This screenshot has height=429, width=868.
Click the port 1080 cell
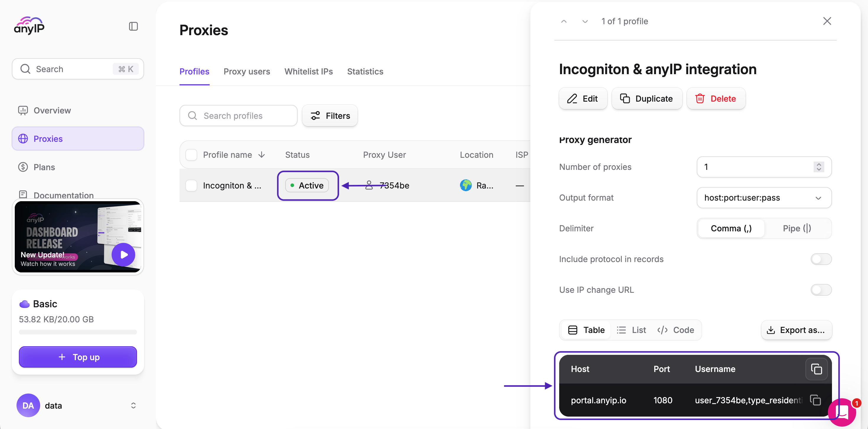click(663, 400)
